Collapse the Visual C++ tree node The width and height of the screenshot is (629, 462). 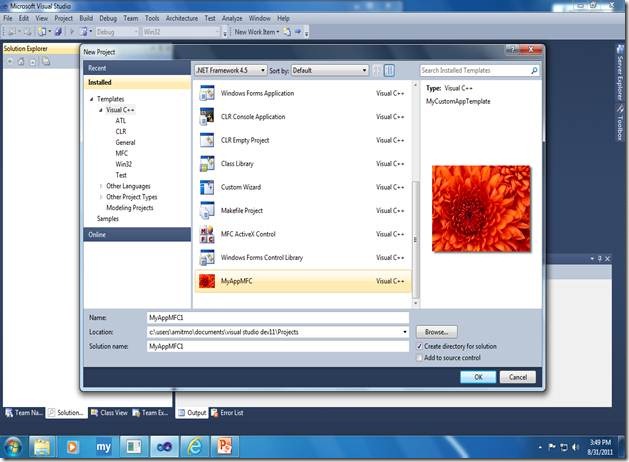(x=101, y=110)
